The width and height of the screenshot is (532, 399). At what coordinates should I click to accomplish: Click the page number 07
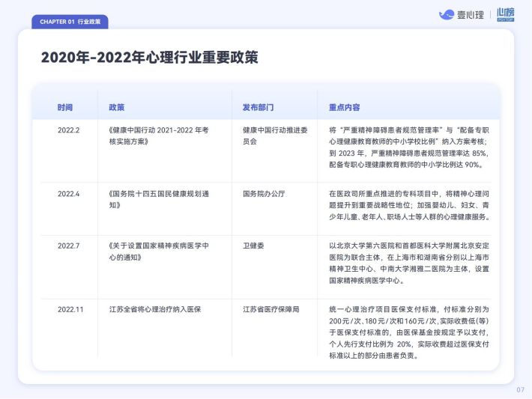(x=521, y=390)
